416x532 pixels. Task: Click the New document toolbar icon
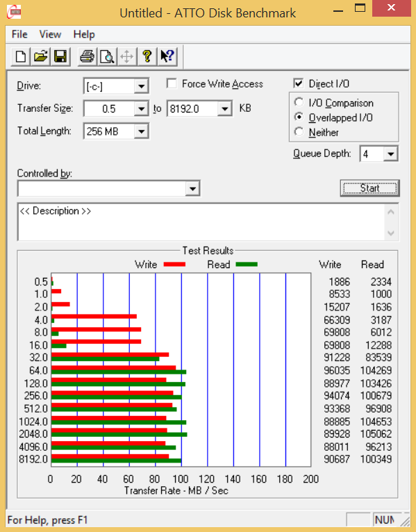20,56
